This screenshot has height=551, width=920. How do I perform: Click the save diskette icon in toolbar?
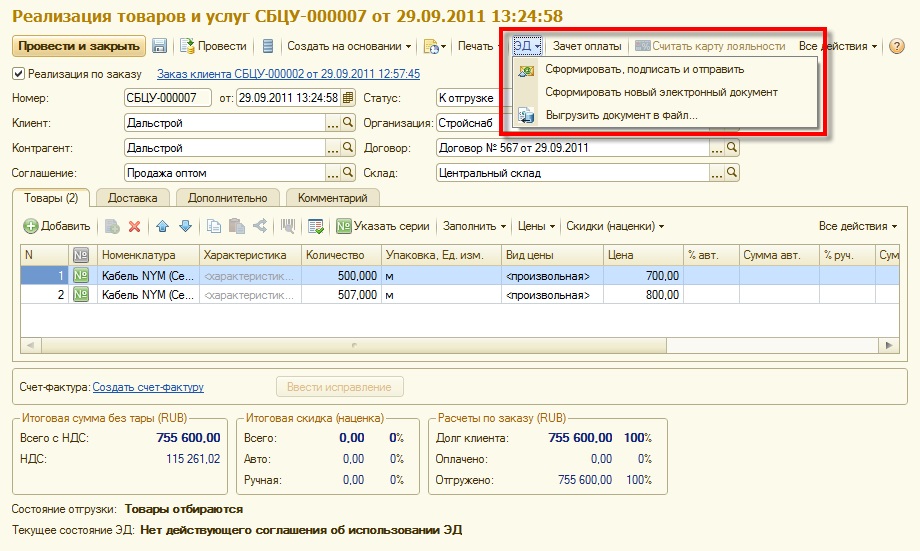click(160, 46)
